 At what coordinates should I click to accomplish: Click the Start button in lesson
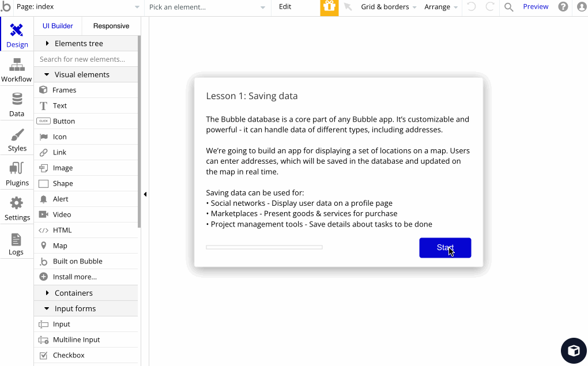coord(445,247)
